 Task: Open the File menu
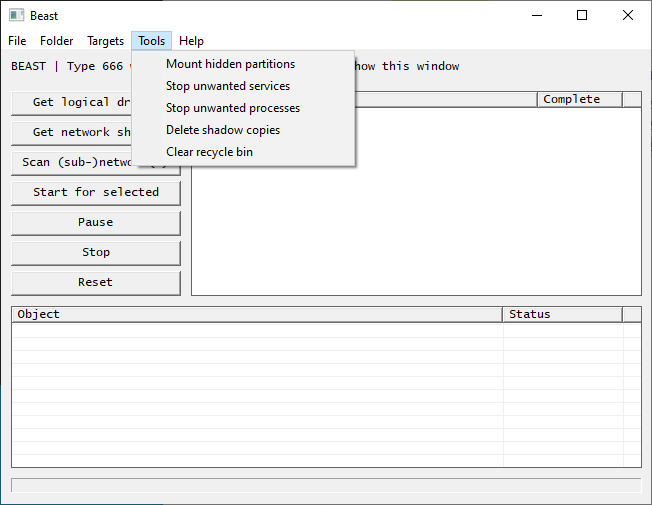17,41
